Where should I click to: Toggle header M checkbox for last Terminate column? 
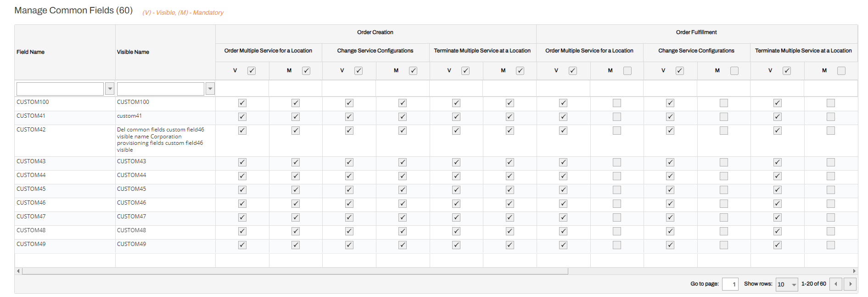click(841, 71)
